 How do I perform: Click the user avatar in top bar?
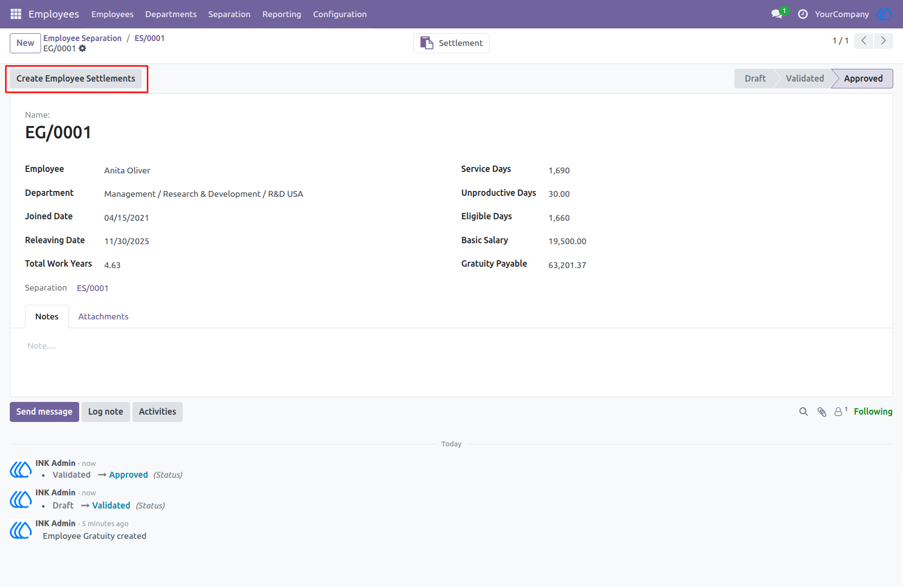pos(884,14)
